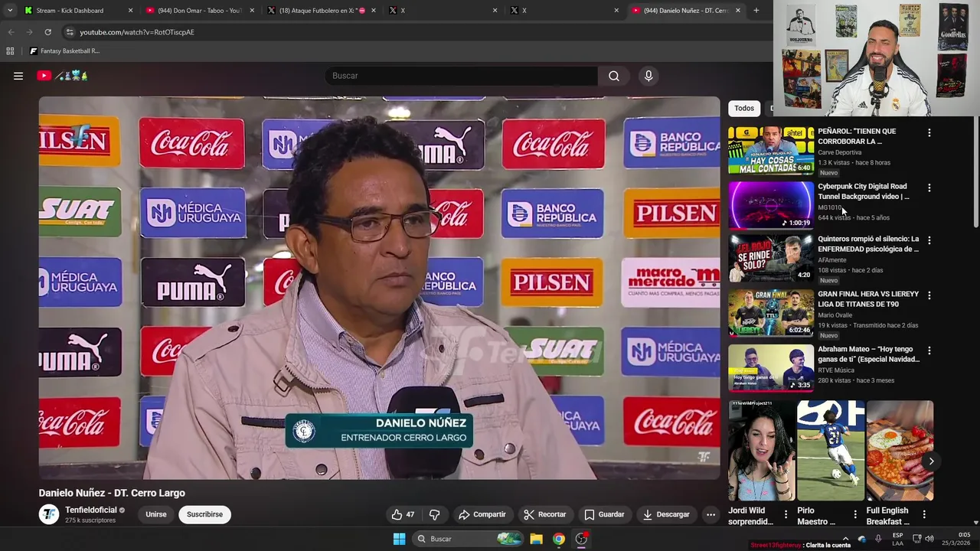This screenshot has width=980, height=551.
Task: Open PEÑAROL video thumbnail
Action: tap(771, 150)
